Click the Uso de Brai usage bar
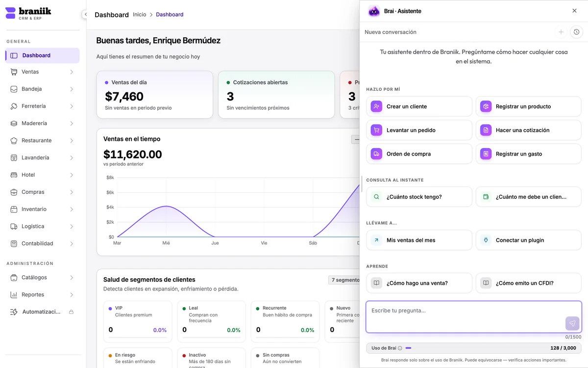 [474, 348]
